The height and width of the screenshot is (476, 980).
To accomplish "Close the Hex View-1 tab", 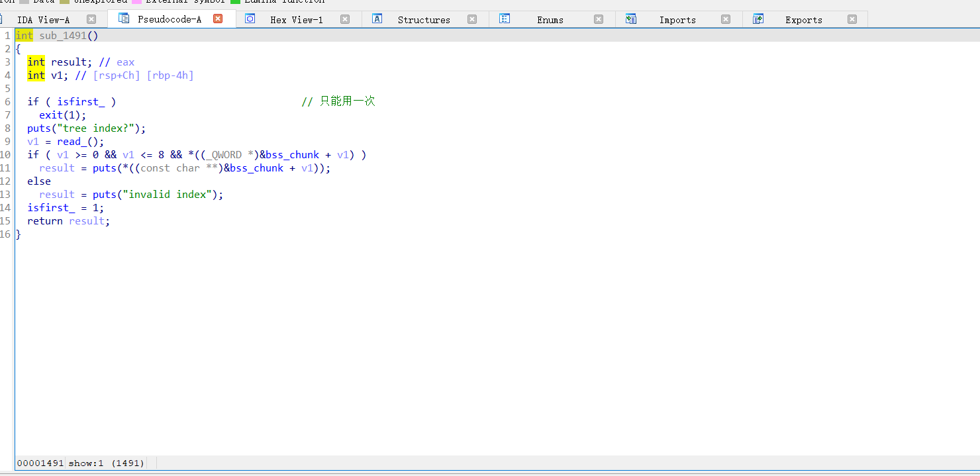I will (x=345, y=19).
